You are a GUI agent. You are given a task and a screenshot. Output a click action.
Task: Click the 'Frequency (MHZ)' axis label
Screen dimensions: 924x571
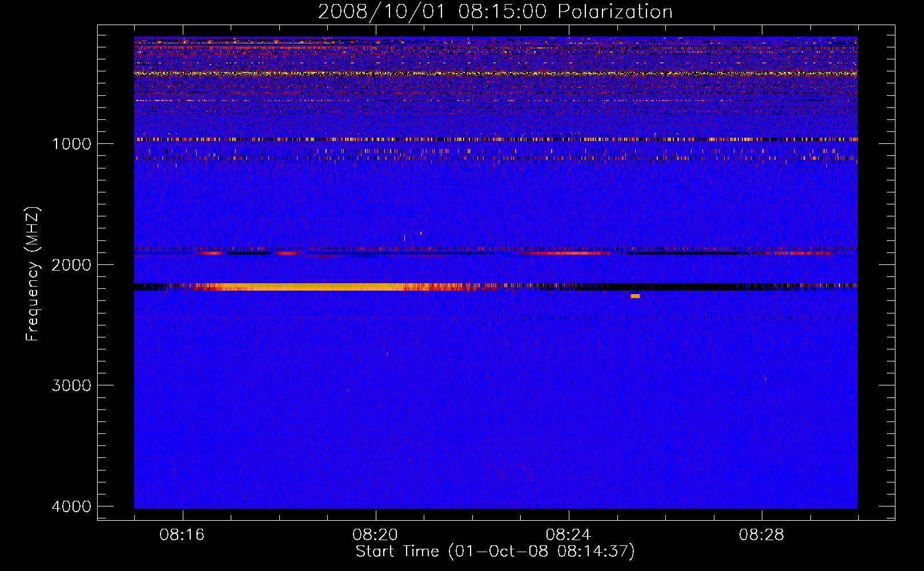click(33, 274)
